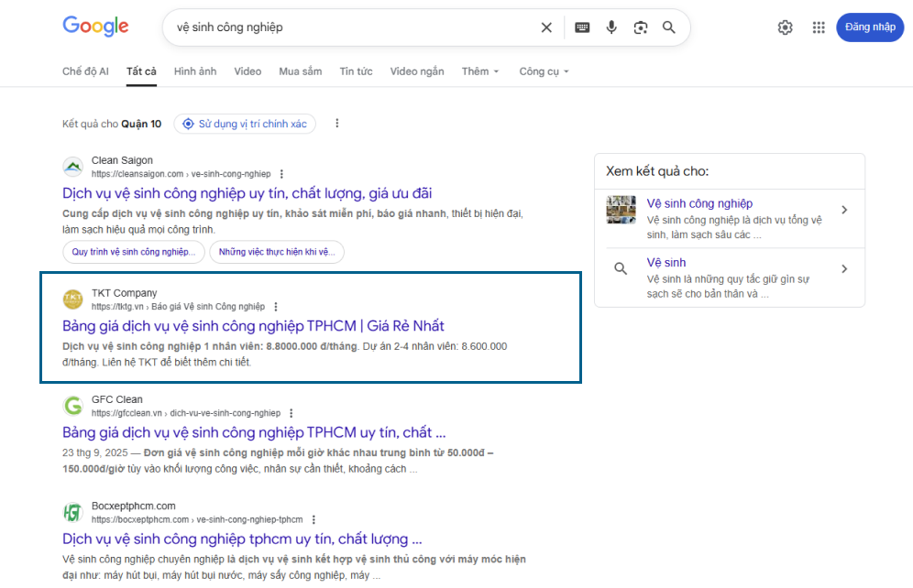913x588 pixels.
Task: Open Google Lens image search
Action: click(641, 27)
